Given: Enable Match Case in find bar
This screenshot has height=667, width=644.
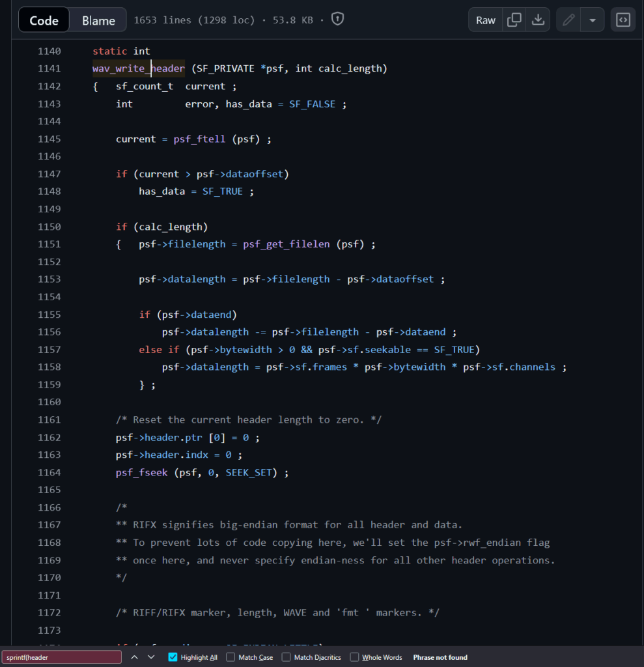Looking at the screenshot, I should click(x=231, y=657).
